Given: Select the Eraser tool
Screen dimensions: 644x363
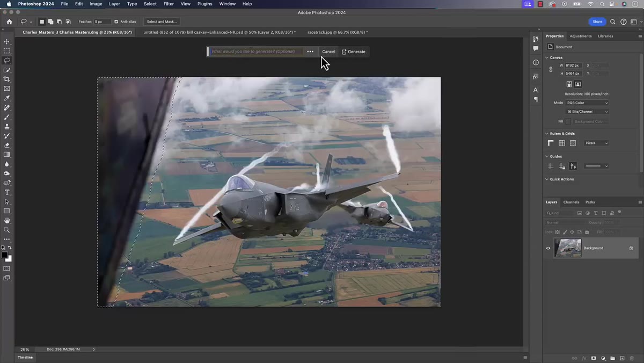Looking at the screenshot, I should point(7,145).
